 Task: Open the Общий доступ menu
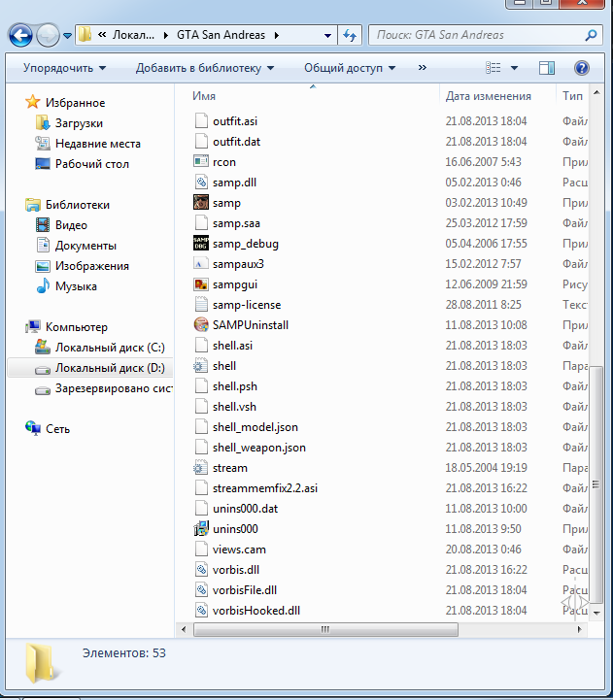point(350,68)
